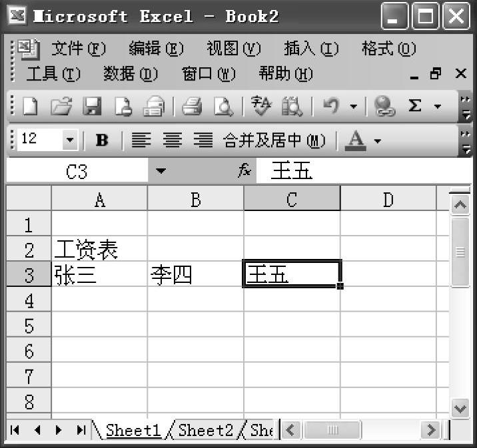477x448 pixels.
Task: Select cell containing 工资表
Action: [x=99, y=249]
